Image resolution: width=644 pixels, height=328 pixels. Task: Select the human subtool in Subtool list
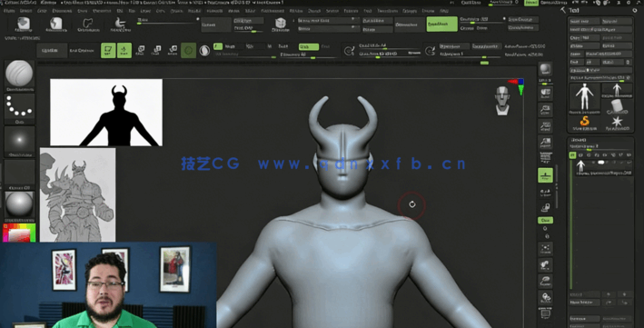pos(580,166)
